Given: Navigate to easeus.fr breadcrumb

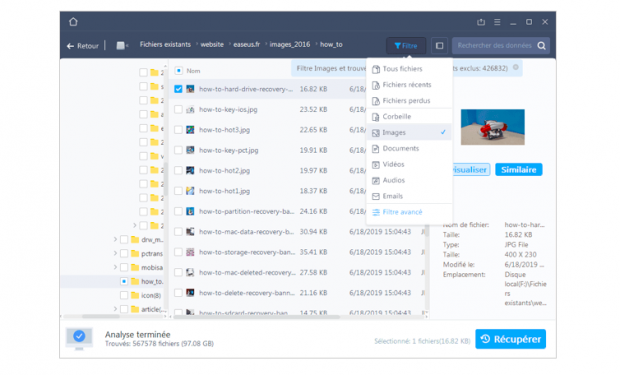Looking at the screenshot, I should pos(246,44).
